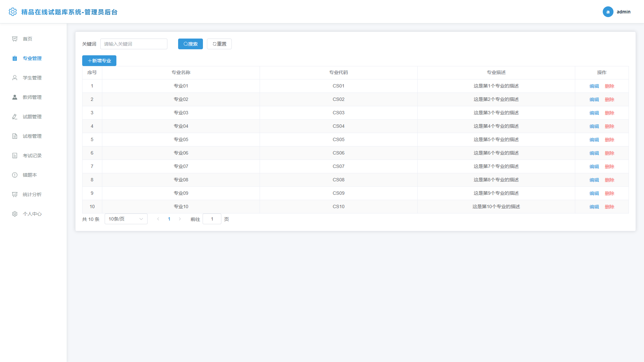
Task: Click the 错题本 warning icon
Action: (15, 175)
